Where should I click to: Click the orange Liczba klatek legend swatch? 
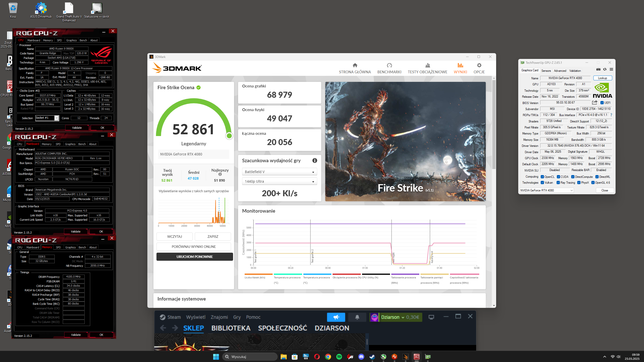[259, 274]
